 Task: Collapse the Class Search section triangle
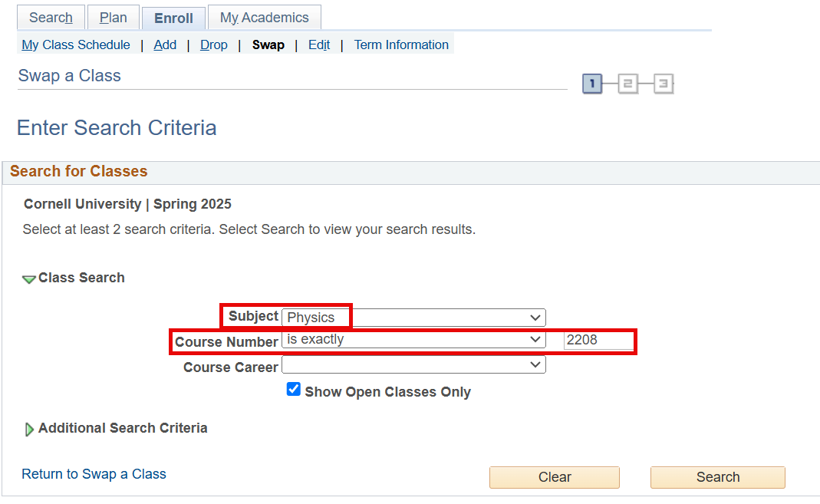pos(28,279)
